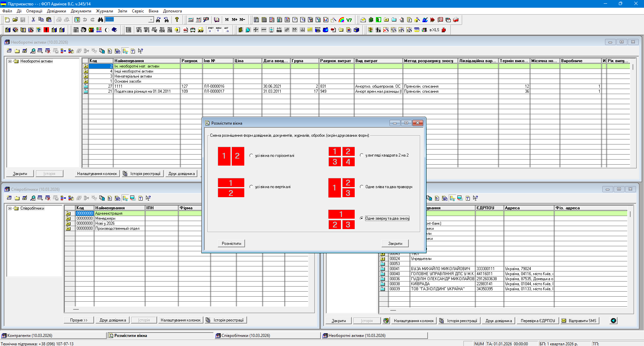Screen dimensions: 644x346
Task: Click the M+ memory add button
Action: coord(235,20)
